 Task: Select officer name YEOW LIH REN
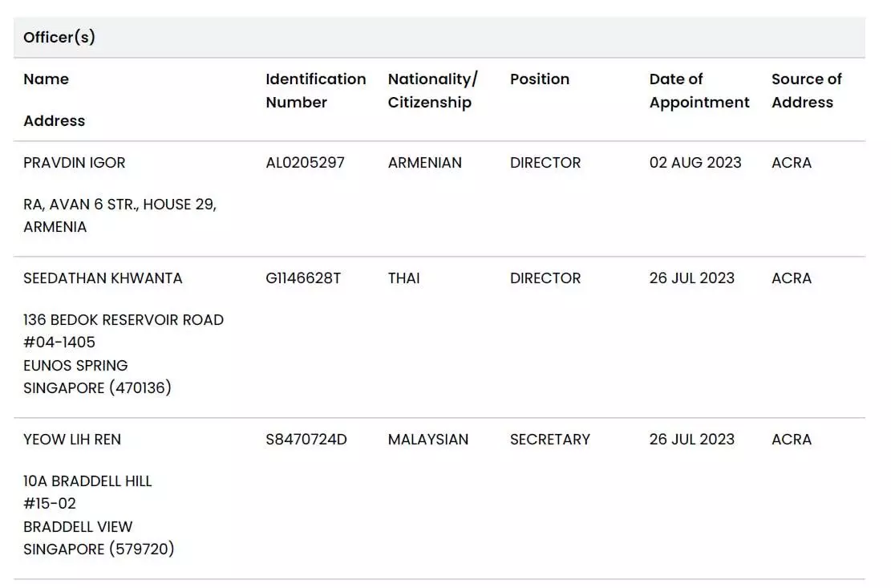pyautogui.click(x=72, y=440)
